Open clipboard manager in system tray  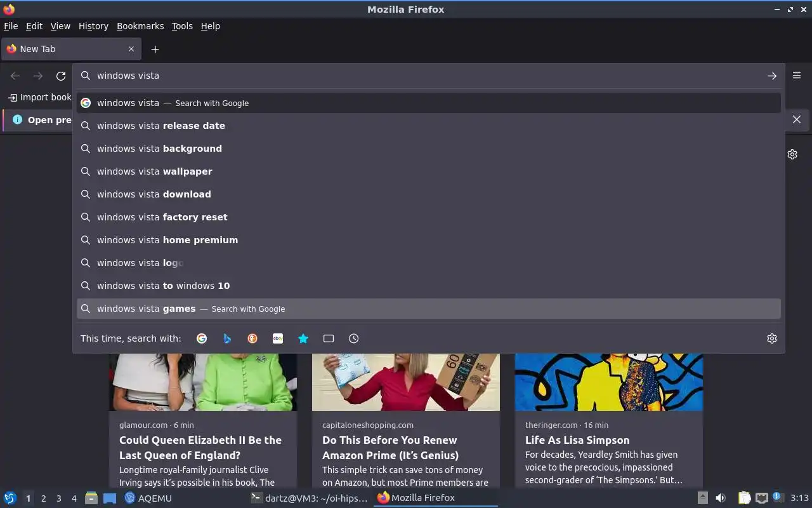pyautogui.click(x=744, y=498)
